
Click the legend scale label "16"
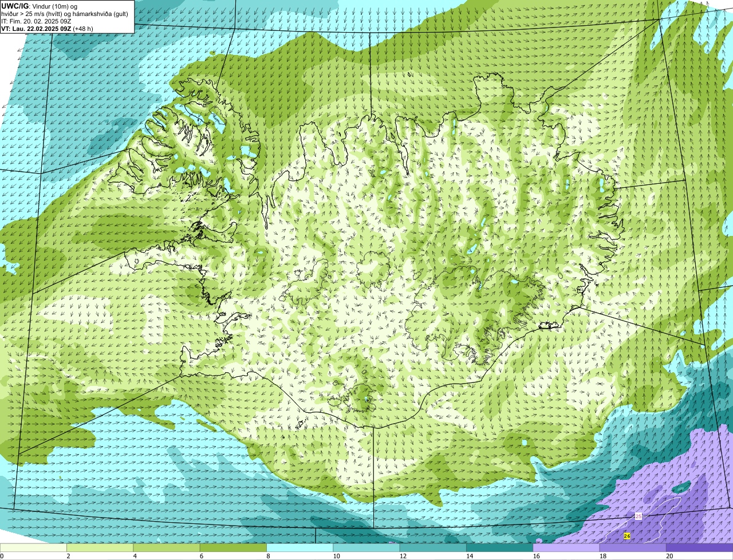click(x=537, y=556)
